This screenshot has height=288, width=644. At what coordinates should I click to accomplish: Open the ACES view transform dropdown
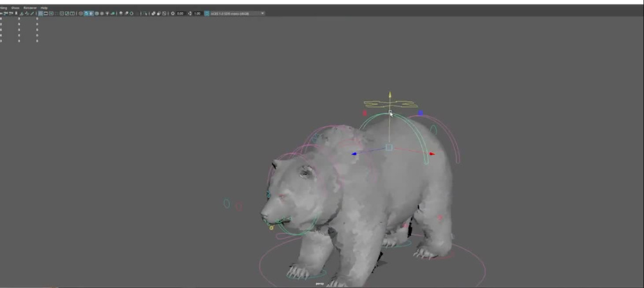pos(238,13)
